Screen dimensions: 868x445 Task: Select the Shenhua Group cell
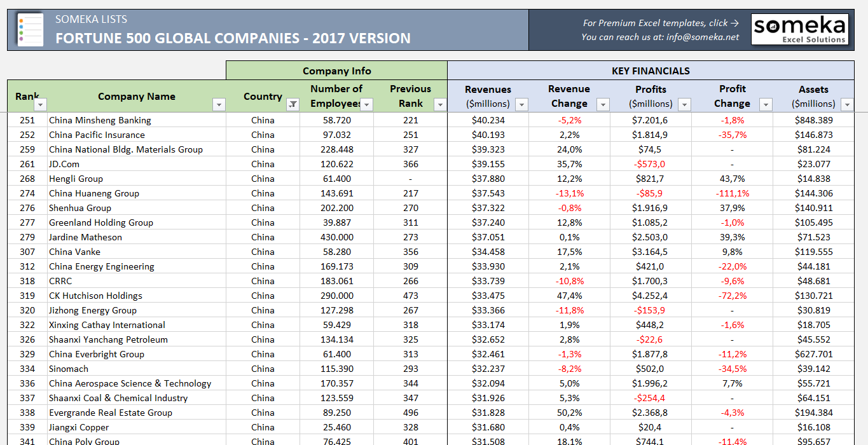point(136,208)
